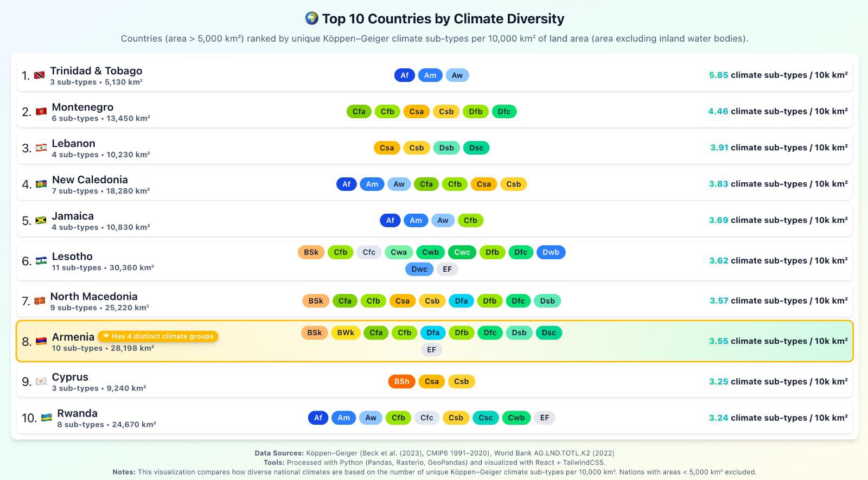This screenshot has height=480, width=868.
Task: Click the Csc tag in Rwanda row
Action: [486, 418]
